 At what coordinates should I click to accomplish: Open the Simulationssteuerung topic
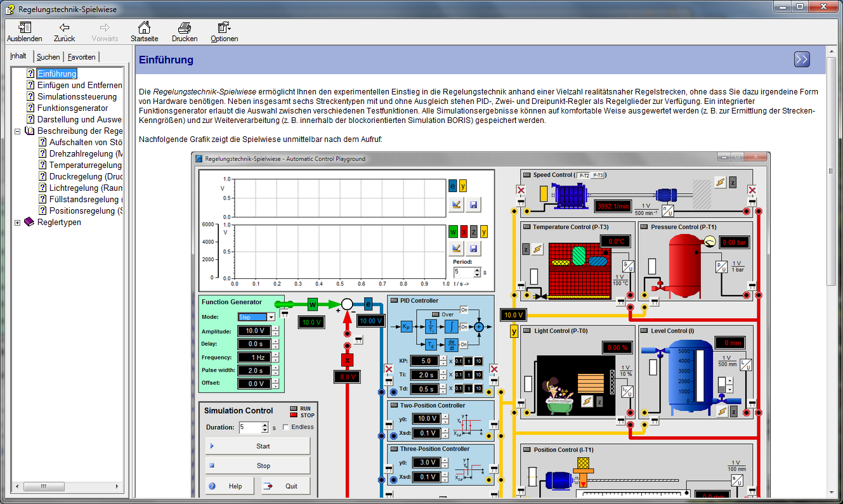pos(77,96)
